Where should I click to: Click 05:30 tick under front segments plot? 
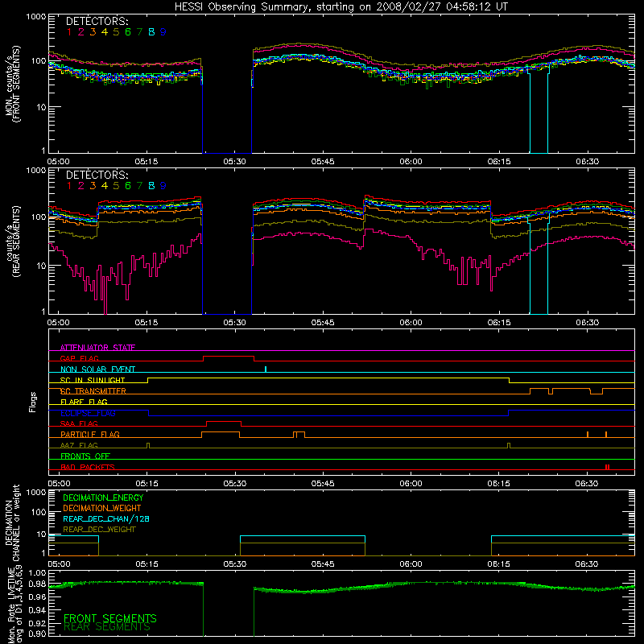coord(234,162)
